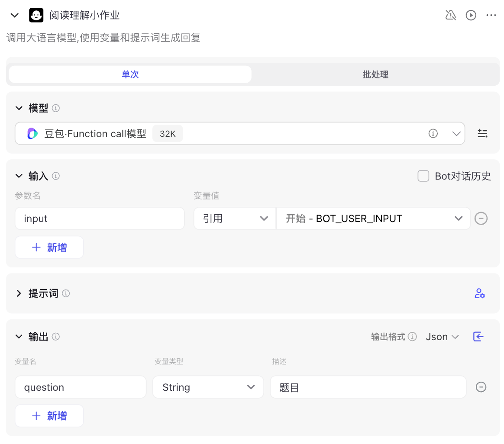The image size is (504, 444).
Task: Run the node with the play icon
Action: [x=471, y=15]
